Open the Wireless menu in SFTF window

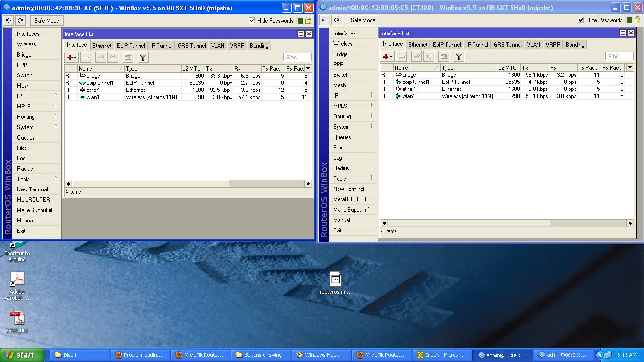tap(37, 44)
